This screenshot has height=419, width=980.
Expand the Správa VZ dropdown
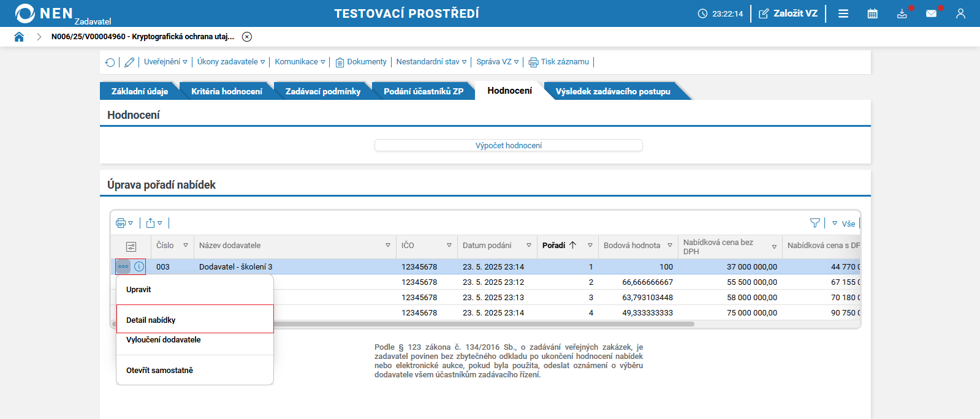[498, 62]
